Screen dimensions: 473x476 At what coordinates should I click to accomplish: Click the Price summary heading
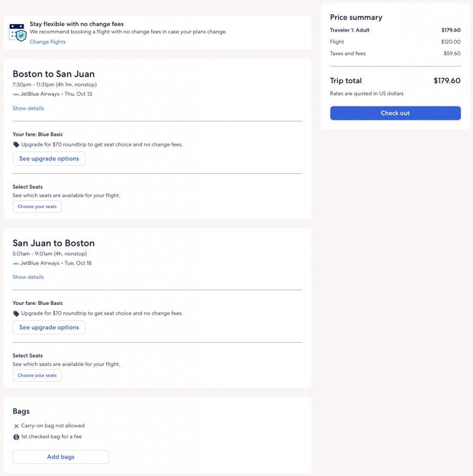pos(356,17)
